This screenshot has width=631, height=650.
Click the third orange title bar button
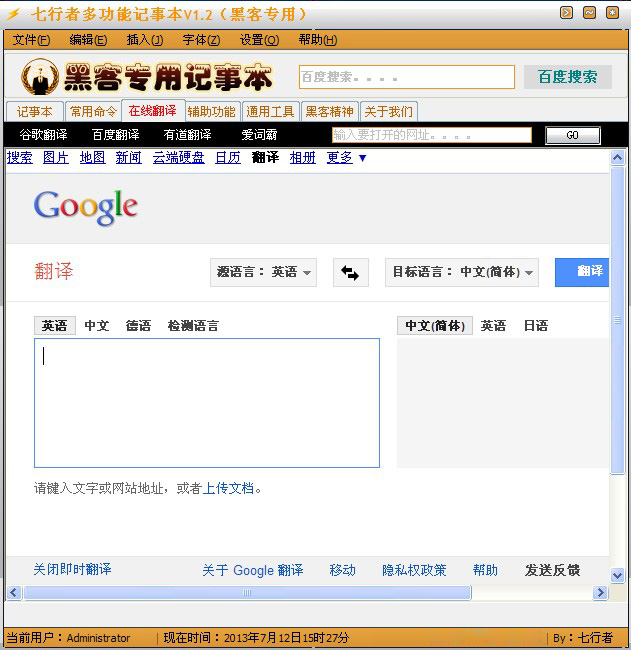pyautogui.click(x=612, y=13)
